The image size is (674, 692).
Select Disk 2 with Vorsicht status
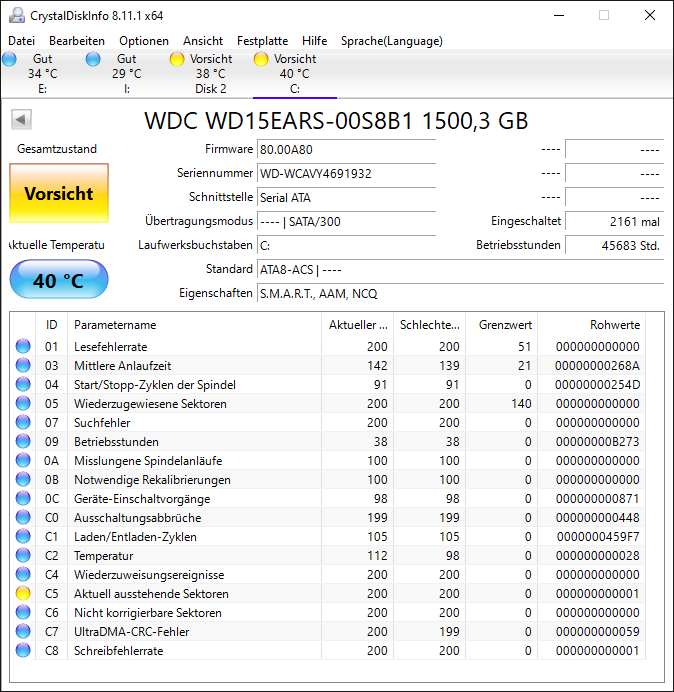(x=211, y=74)
